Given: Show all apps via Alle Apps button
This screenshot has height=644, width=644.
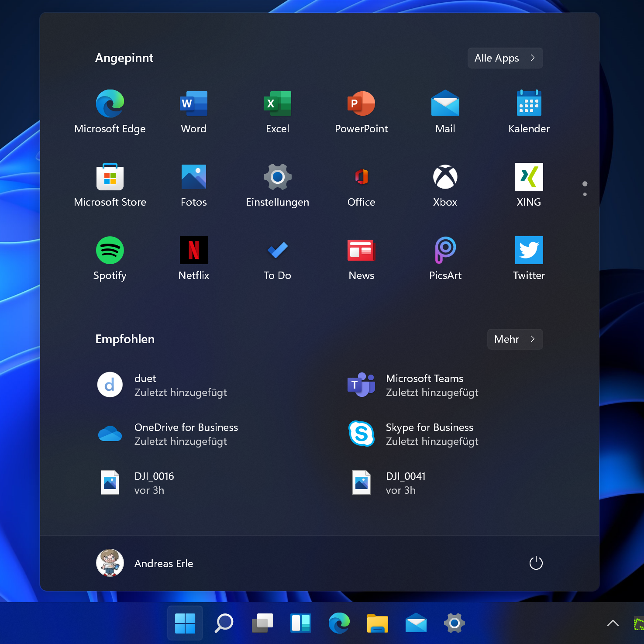Looking at the screenshot, I should point(505,58).
